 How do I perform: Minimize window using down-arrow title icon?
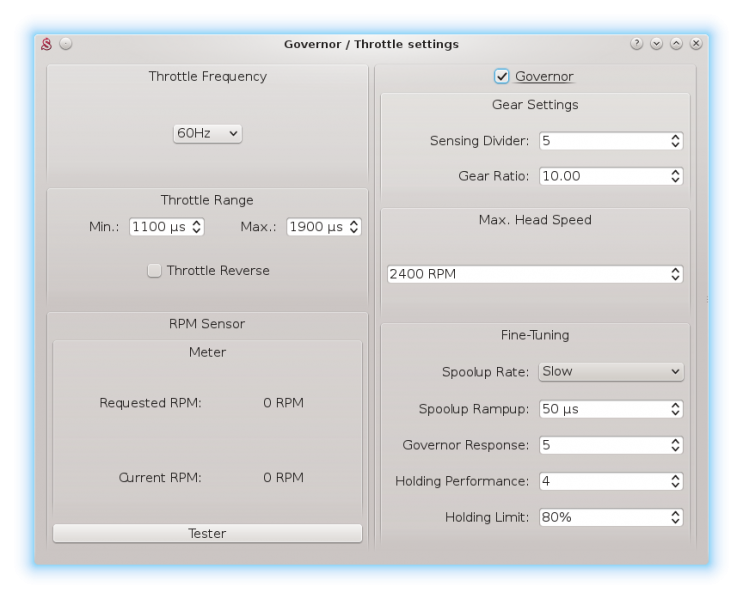coord(656,44)
